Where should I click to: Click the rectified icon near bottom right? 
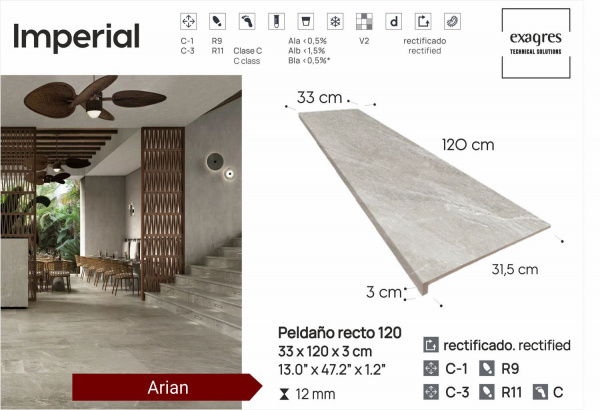coord(431,345)
